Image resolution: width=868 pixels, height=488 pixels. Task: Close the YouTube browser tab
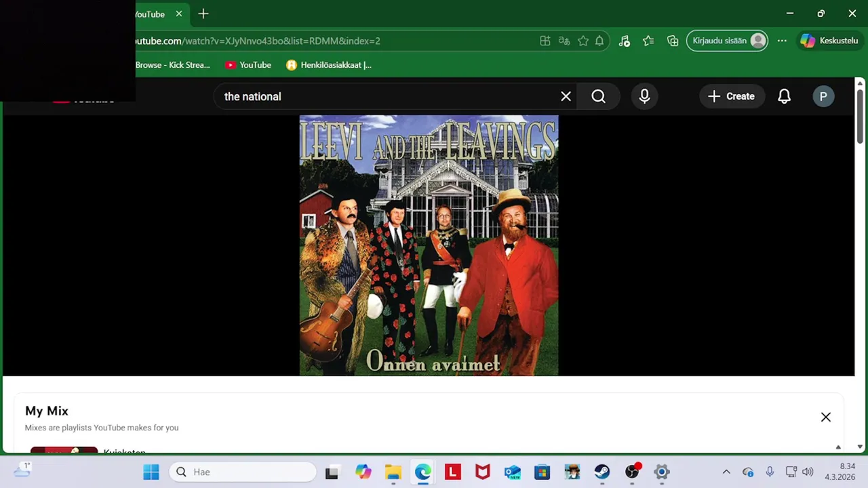179,14
